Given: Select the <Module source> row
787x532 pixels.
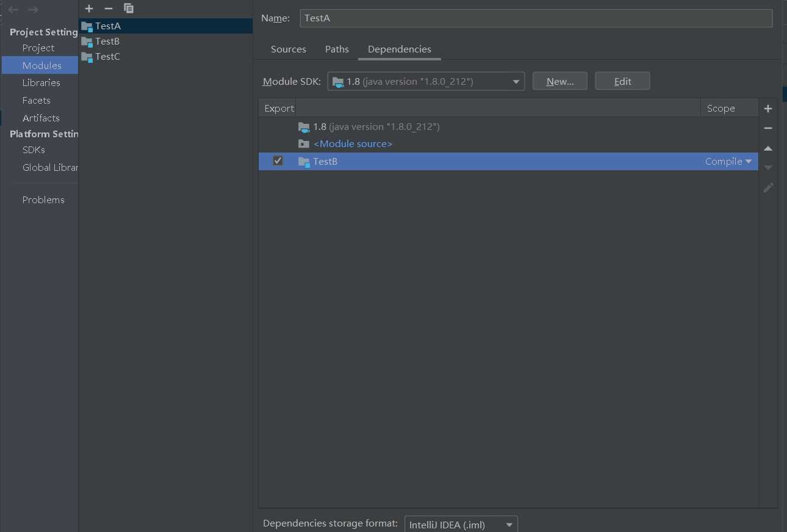Looking at the screenshot, I should [x=508, y=144].
